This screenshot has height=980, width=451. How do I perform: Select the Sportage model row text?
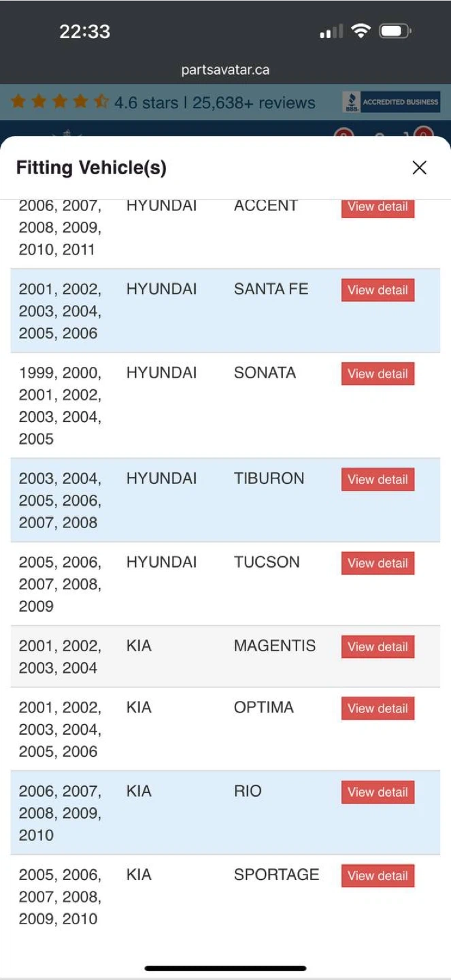[x=276, y=875]
